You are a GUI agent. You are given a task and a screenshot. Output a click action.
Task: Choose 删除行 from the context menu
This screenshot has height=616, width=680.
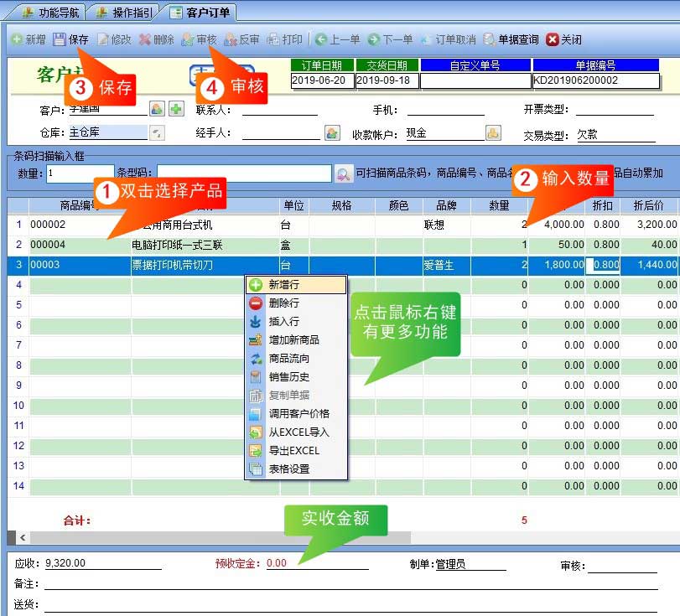[x=296, y=303]
